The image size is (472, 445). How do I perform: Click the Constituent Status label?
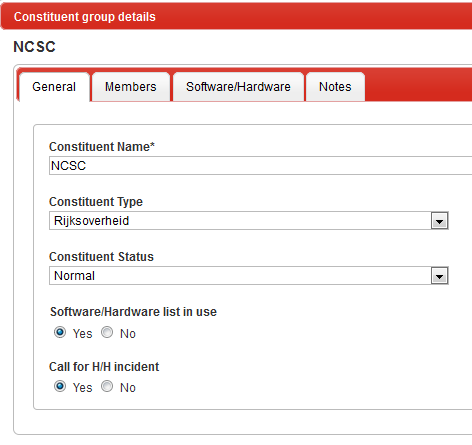[101, 257]
